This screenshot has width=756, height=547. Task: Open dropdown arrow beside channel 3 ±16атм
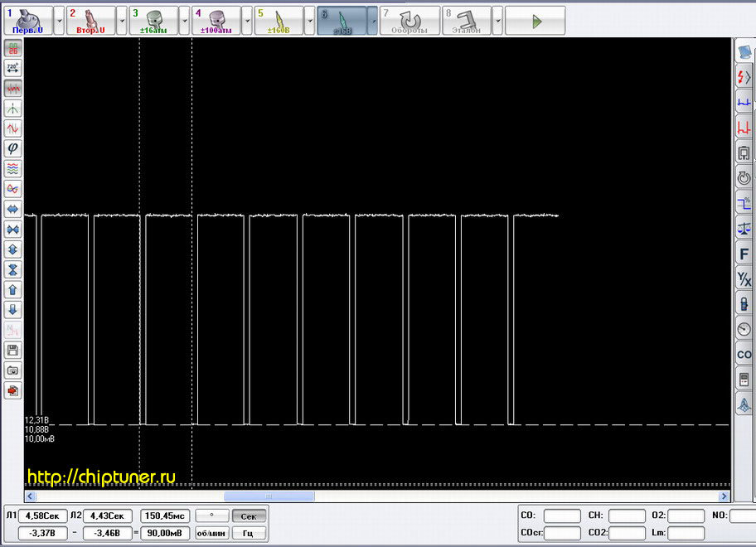[x=185, y=21]
